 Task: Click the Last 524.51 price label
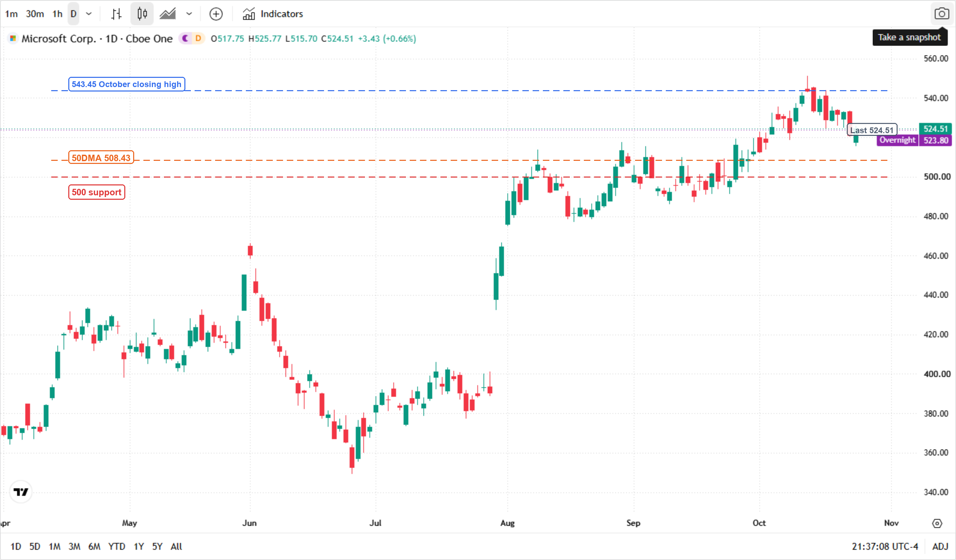(872, 130)
